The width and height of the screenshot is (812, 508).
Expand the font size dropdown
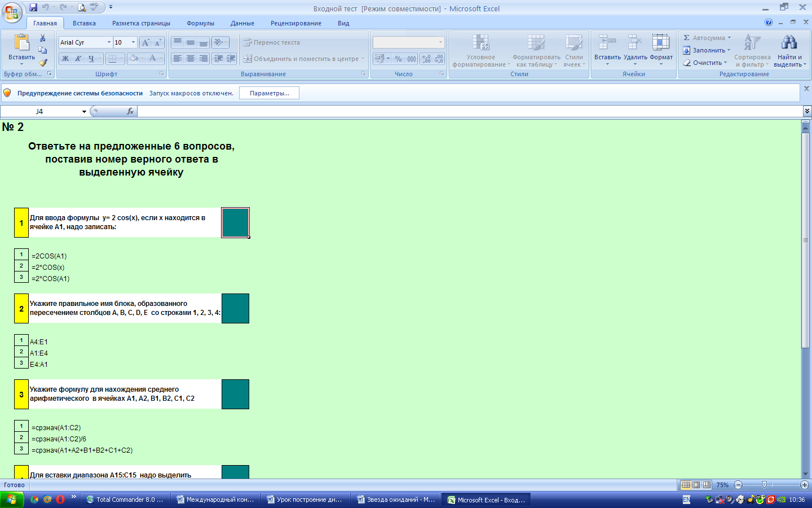tap(133, 42)
